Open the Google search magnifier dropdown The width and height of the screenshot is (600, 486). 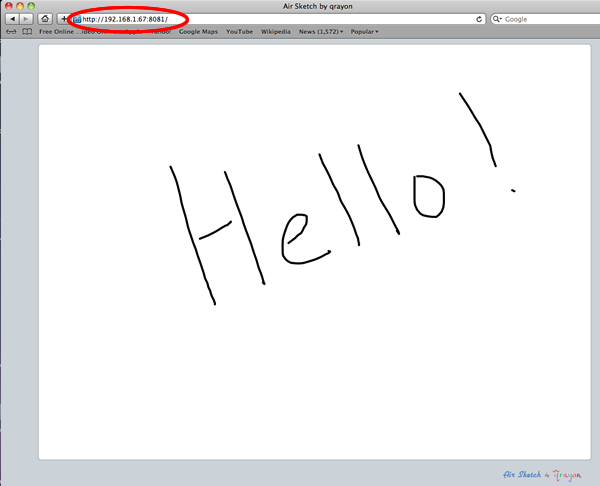497,19
